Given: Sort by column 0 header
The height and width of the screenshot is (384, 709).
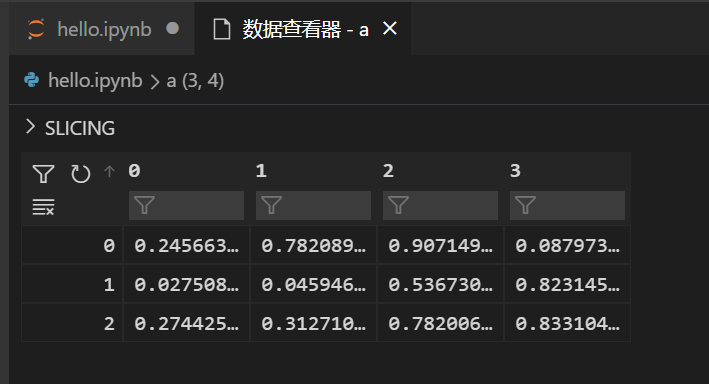Looking at the screenshot, I should pyautogui.click(x=134, y=171).
